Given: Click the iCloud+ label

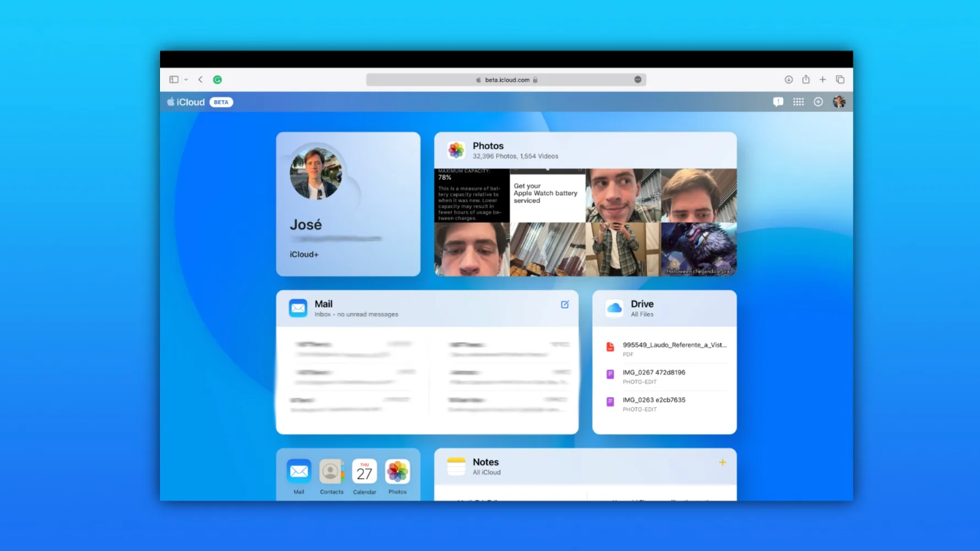Looking at the screenshot, I should [x=304, y=254].
